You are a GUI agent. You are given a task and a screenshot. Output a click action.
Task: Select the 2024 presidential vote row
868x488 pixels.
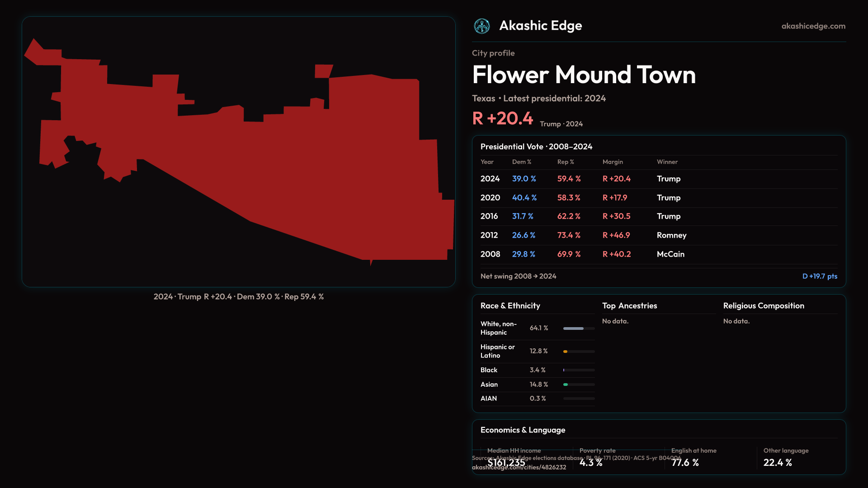[x=490, y=179]
